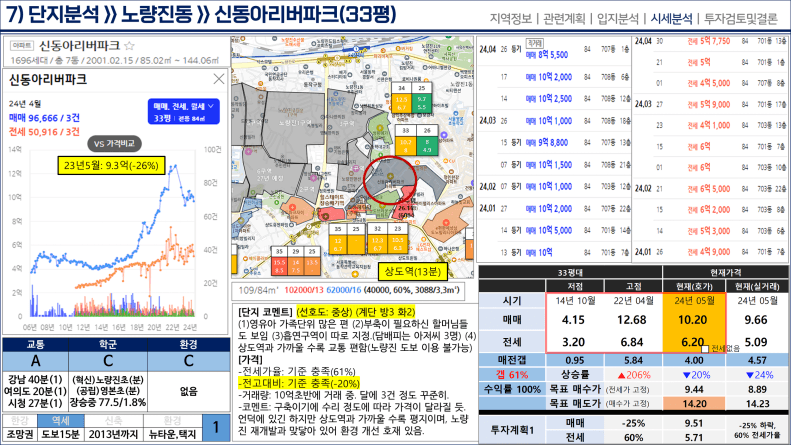
Task: Click the 4.15 low 매매 price cell
Action: pyautogui.click(x=574, y=320)
